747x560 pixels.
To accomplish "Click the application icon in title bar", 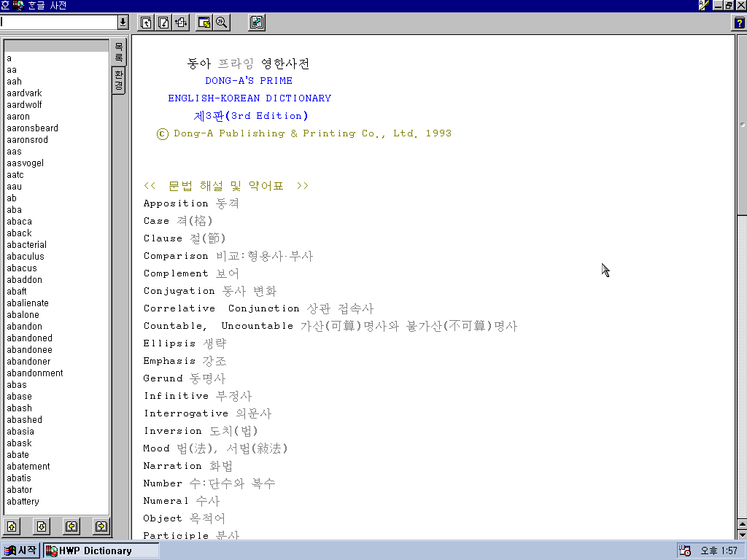I will click(x=18, y=5).
